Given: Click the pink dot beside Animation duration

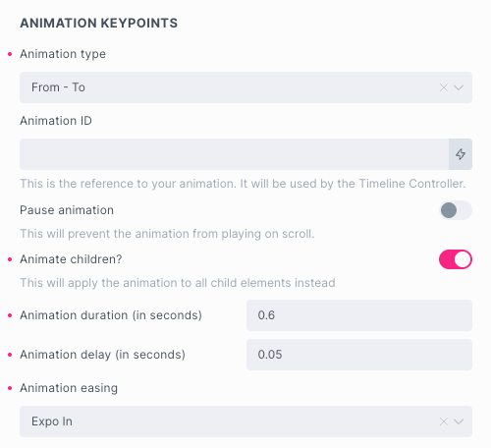Looking at the screenshot, I should [x=10, y=315].
